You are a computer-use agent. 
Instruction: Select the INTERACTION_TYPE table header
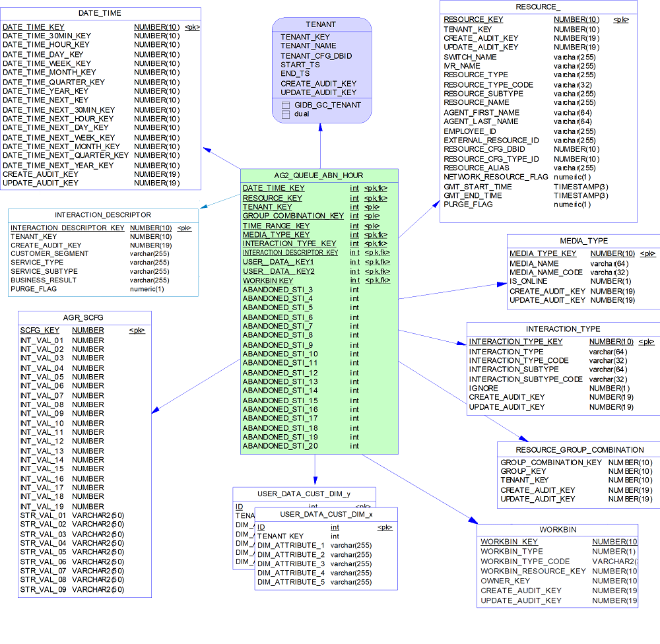[563, 329]
